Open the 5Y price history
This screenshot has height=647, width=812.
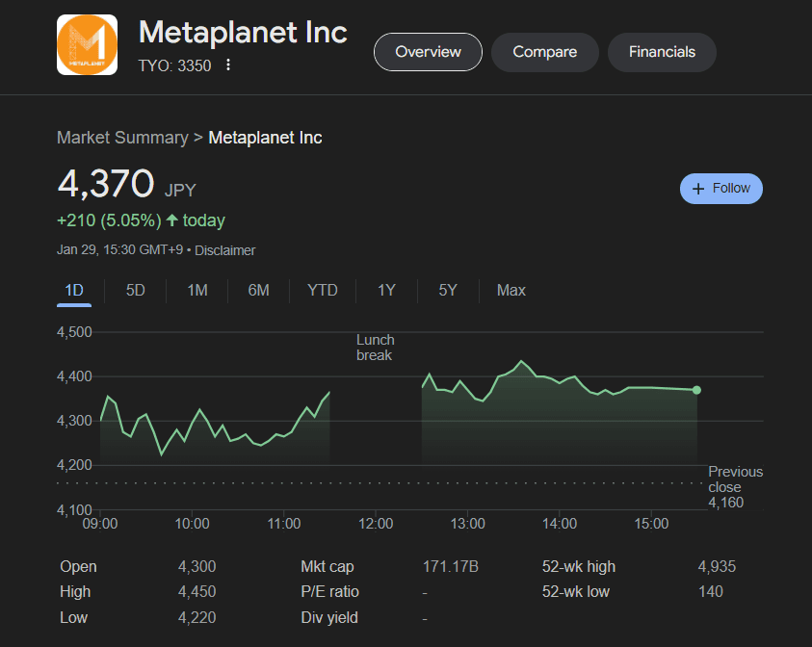coord(447,290)
